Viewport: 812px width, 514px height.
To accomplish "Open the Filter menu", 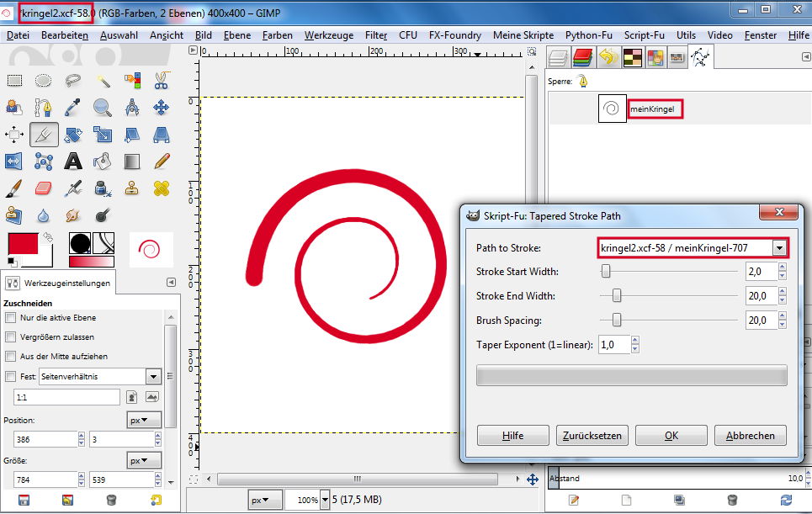I will pyautogui.click(x=376, y=35).
